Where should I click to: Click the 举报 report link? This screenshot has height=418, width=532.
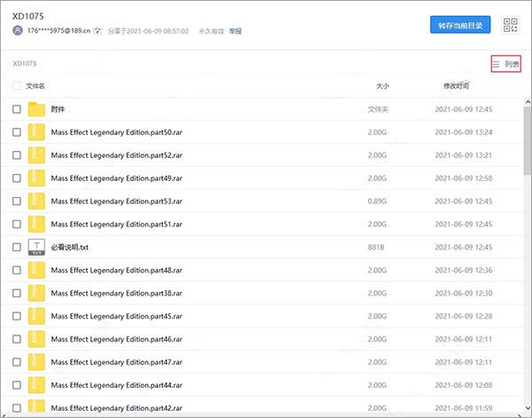pos(234,31)
